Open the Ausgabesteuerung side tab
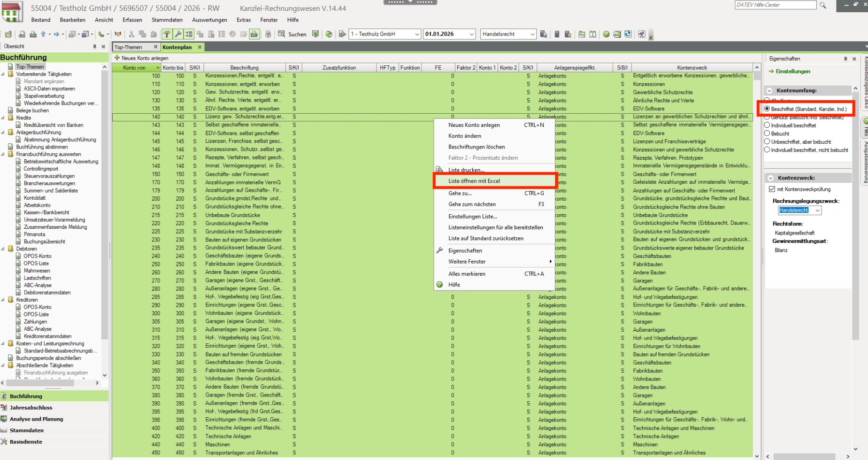Viewport: 868px width, 460px height. [865, 162]
